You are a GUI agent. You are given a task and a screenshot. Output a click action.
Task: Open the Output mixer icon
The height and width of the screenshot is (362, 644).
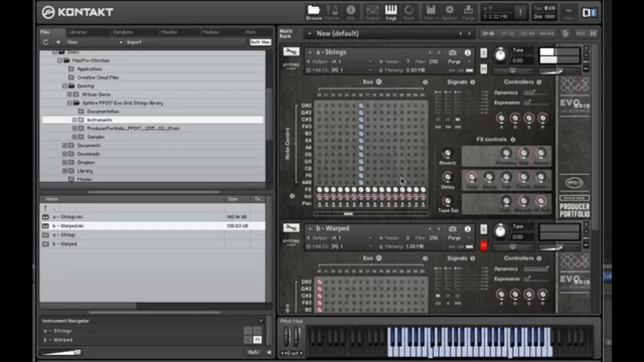tap(372, 12)
